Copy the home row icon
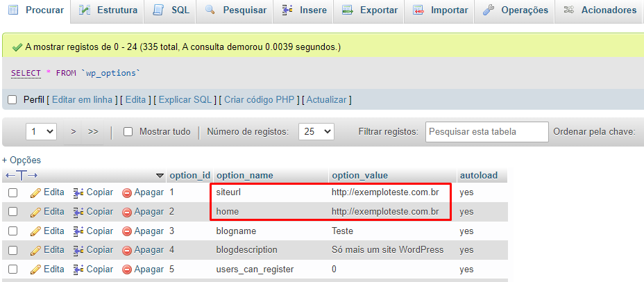This screenshot has width=644, height=282. (x=78, y=212)
